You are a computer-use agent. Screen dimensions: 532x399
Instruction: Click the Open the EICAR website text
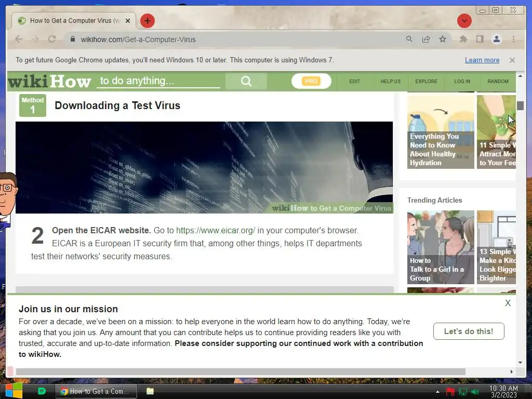(x=101, y=230)
